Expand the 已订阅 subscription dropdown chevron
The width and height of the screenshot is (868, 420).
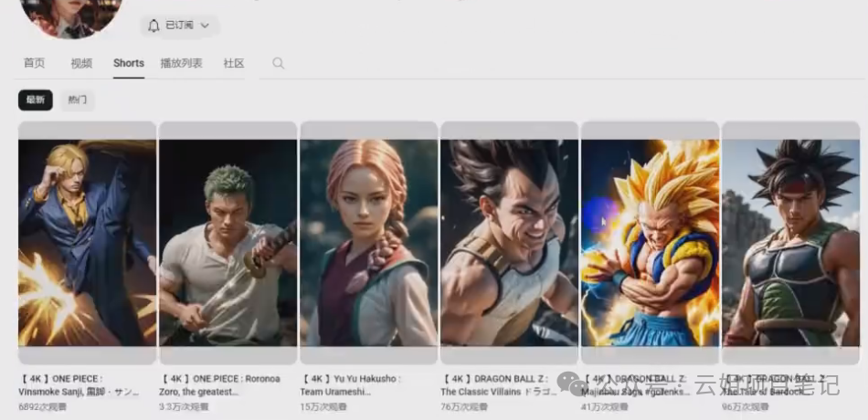tap(205, 26)
